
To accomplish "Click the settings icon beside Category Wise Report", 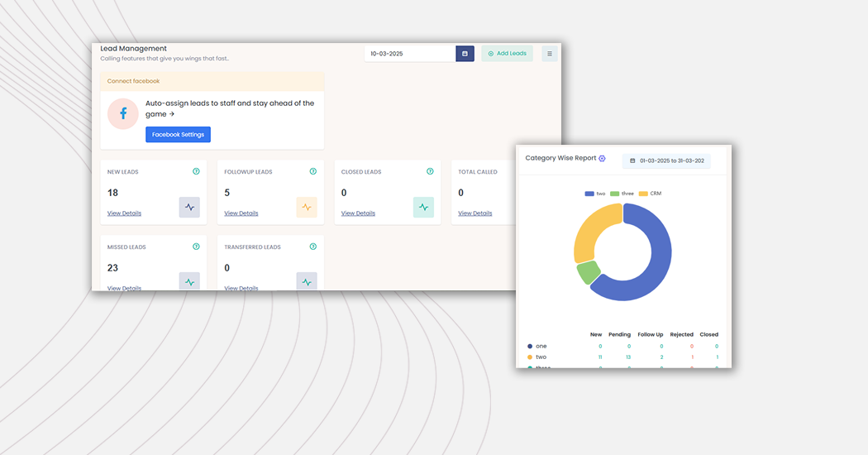I will click(602, 159).
